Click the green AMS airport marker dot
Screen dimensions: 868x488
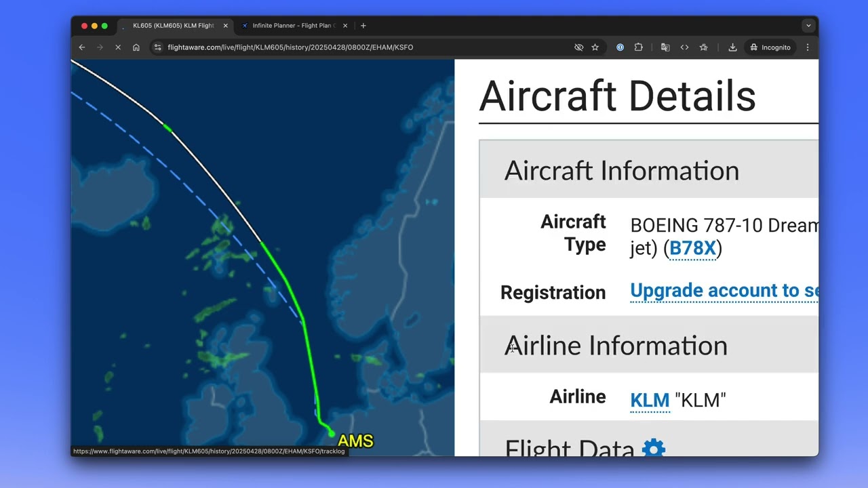tap(331, 433)
